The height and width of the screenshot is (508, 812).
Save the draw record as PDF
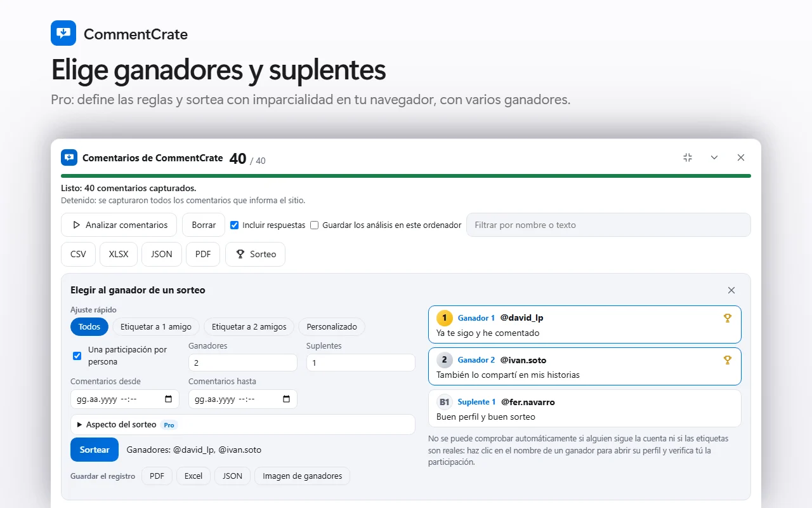tap(157, 476)
